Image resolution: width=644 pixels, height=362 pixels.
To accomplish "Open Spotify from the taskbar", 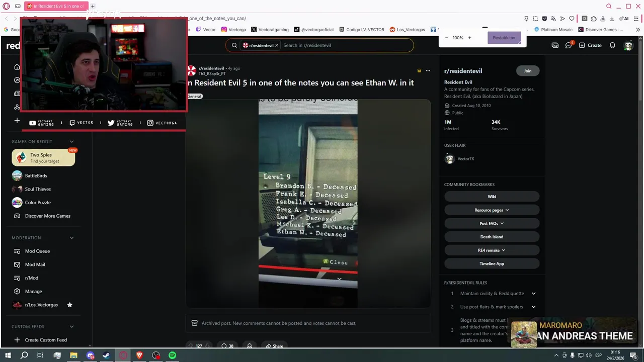I will tap(173, 355).
